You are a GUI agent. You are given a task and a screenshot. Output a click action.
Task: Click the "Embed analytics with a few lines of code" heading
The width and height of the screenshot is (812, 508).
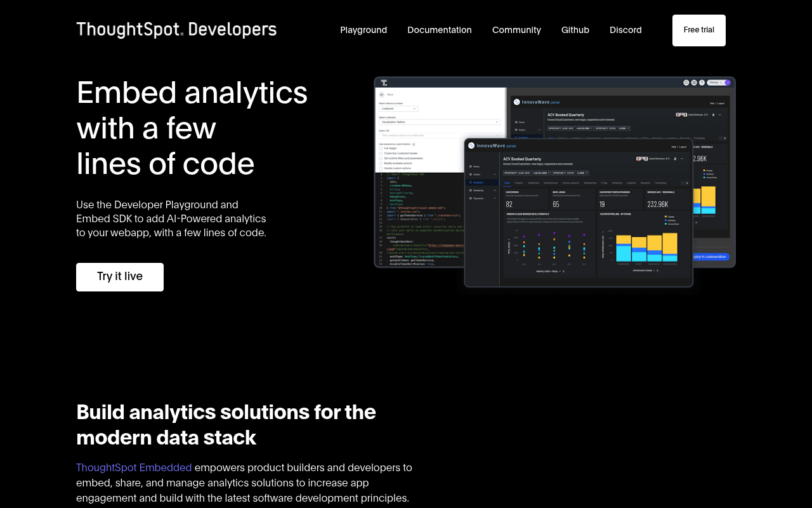coord(192,128)
